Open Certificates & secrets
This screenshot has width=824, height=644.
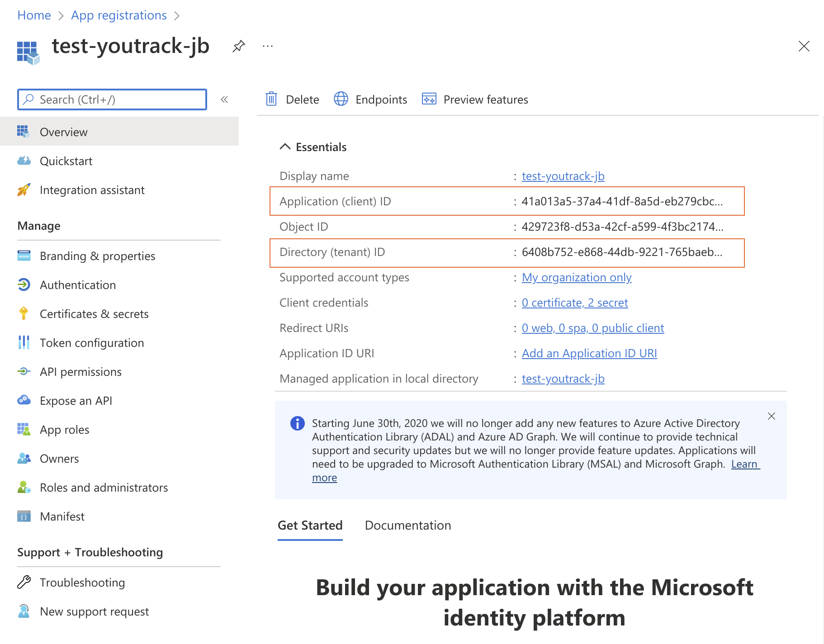(94, 313)
